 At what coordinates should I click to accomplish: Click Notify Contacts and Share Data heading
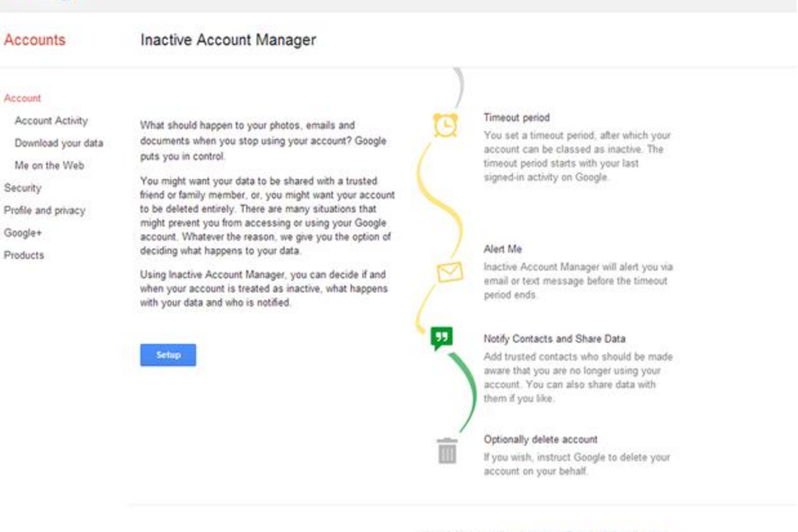554,339
